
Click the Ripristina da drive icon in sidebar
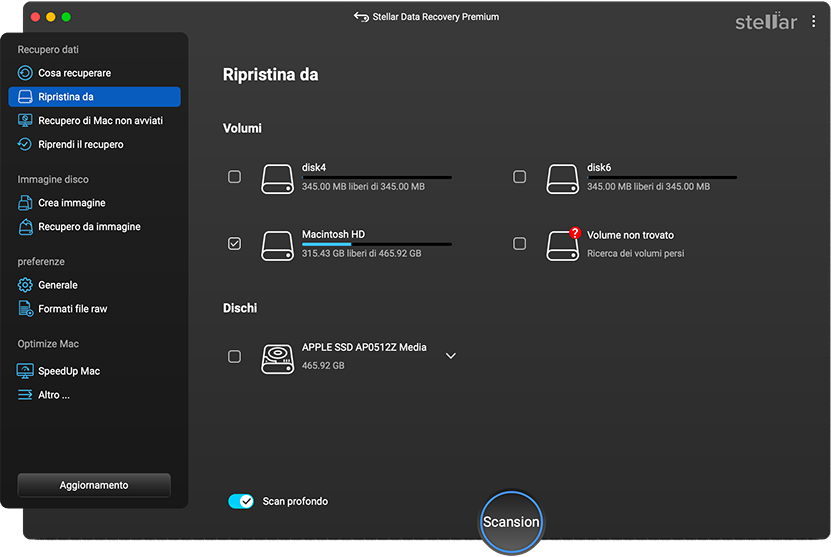(25, 96)
